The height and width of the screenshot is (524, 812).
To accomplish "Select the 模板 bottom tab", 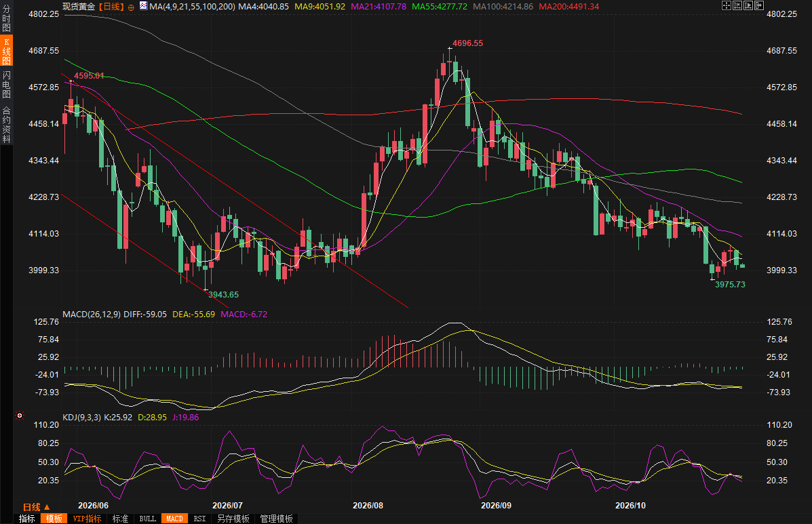I will click(54, 519).
